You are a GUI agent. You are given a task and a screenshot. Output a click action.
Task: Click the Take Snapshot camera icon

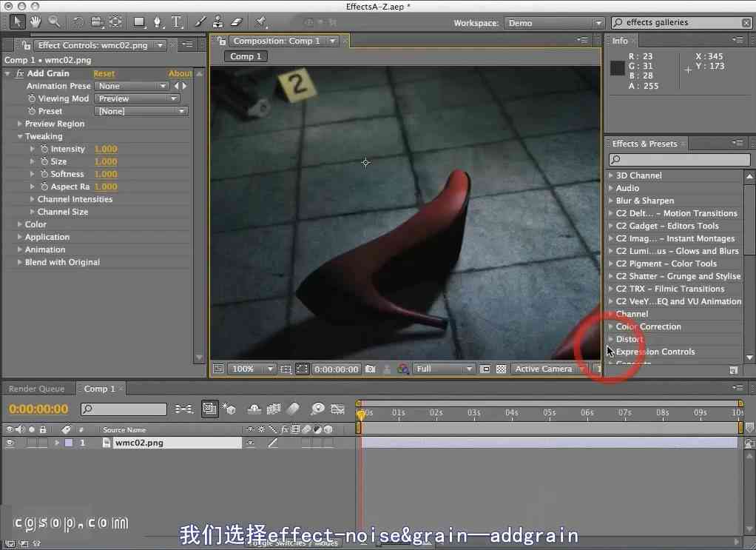click(371, 369)
